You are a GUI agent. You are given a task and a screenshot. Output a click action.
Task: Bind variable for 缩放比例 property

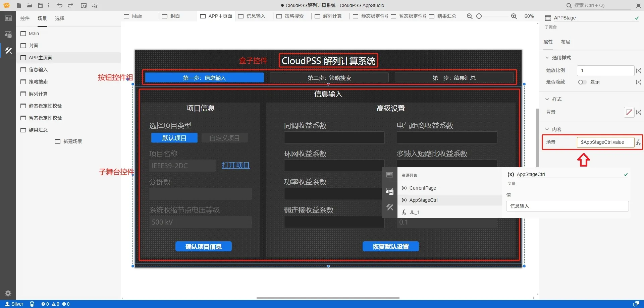pos(639,70)
